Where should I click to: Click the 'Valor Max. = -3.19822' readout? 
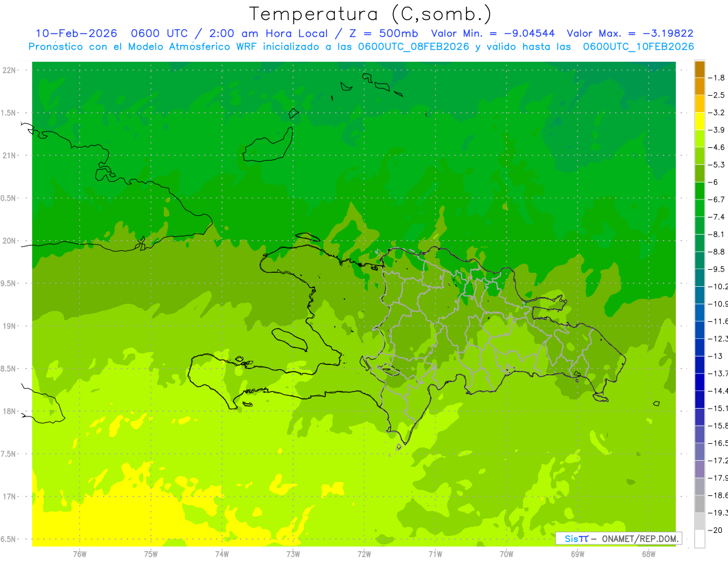coord(630,33)
